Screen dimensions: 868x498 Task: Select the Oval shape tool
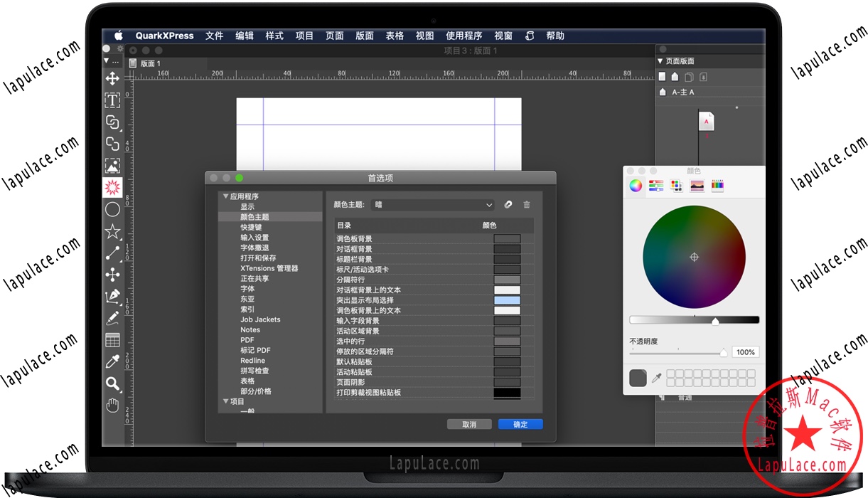click(112, 208)
